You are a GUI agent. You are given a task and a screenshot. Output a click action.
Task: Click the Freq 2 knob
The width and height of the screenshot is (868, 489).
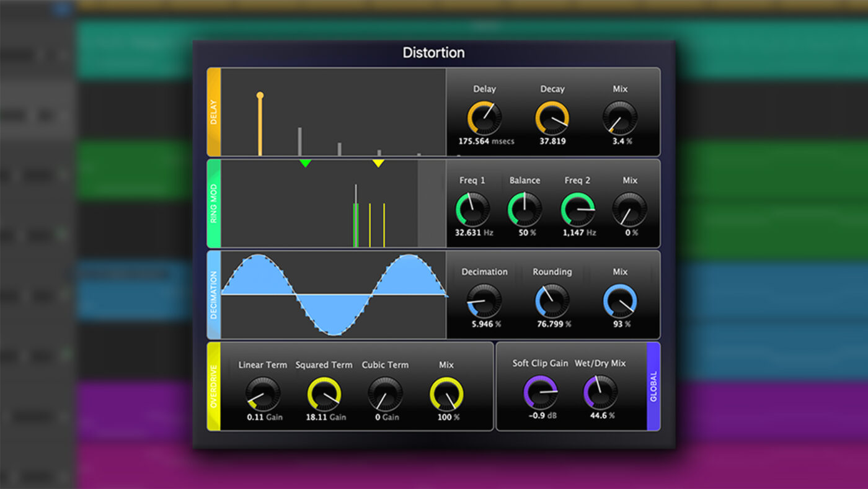(578, 209)
